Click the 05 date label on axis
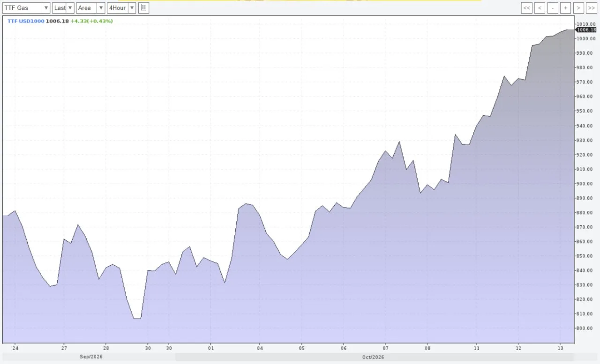This screenshot has width=600, height=364. coord(302,348)
